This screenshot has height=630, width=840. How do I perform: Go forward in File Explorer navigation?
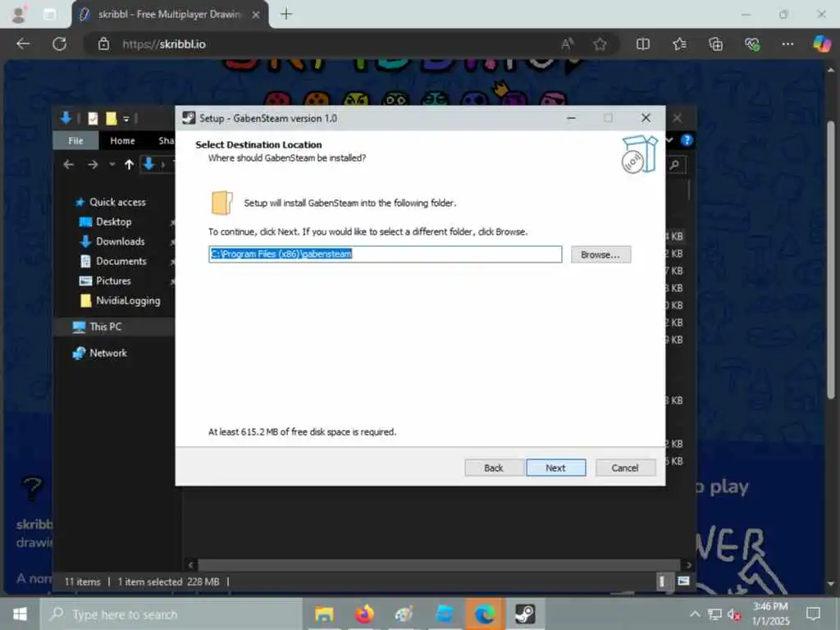(x=93, y=164)
